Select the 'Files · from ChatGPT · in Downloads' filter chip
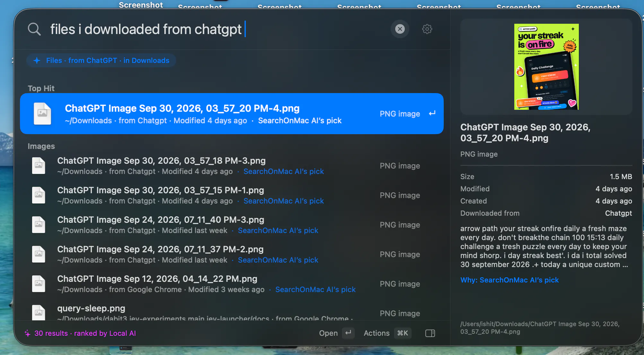The width and height of the screenshot is (644, 355). click(x=101, y=60)
